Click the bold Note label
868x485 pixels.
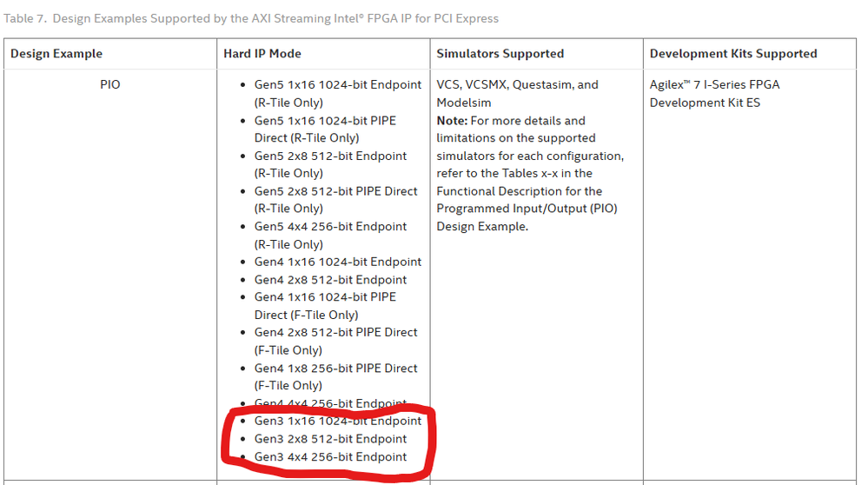(451, 121)
